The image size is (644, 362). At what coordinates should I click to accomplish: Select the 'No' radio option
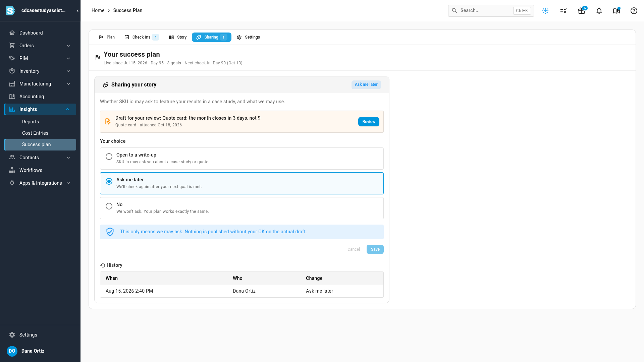pyautogui.click(x=109, y=206)
